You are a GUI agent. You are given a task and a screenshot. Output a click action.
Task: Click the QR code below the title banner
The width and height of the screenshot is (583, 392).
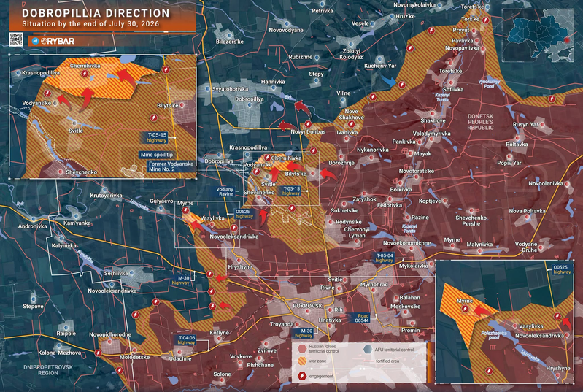[16, 40]
